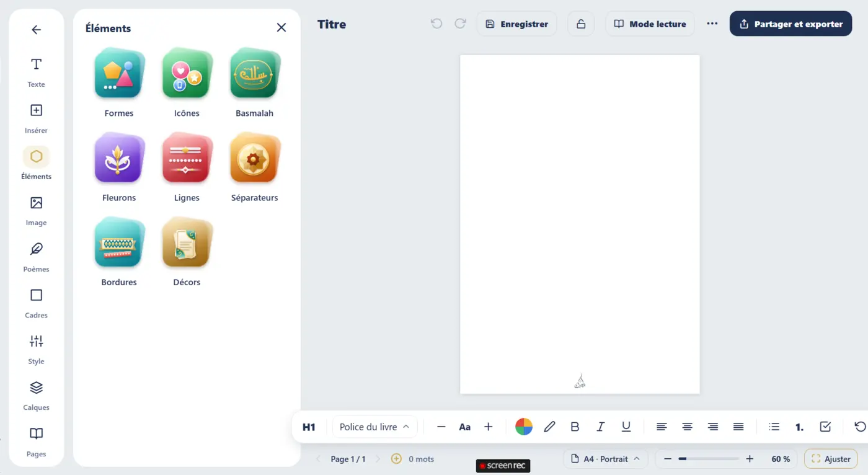Open the Pages book panel
The height and width of the screenshot is (475, 868).
click(36, 442)
